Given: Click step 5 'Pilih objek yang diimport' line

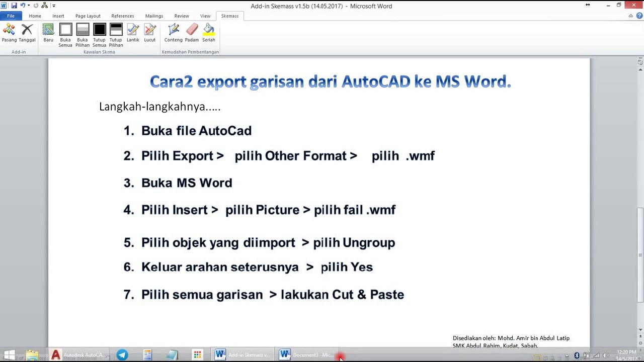Looking at the screenshot, I should point(268,243).
